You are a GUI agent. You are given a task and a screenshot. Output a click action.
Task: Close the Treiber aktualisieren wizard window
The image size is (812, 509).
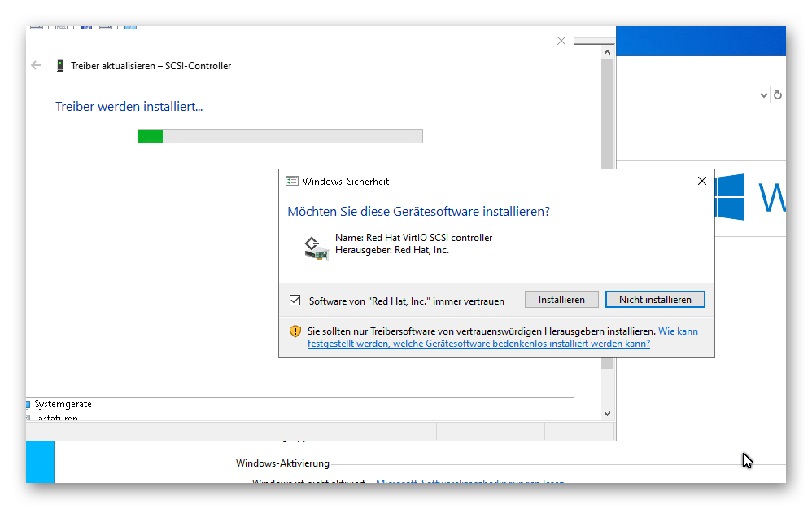pyautogui.click(x=561, y=41)
